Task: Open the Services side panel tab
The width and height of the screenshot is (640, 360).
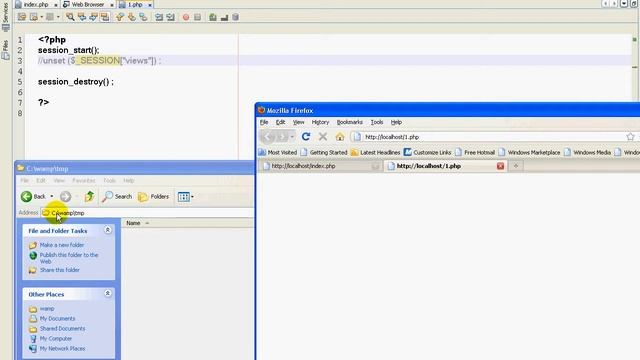Action: pyautogui.click(x=5, y=16)
